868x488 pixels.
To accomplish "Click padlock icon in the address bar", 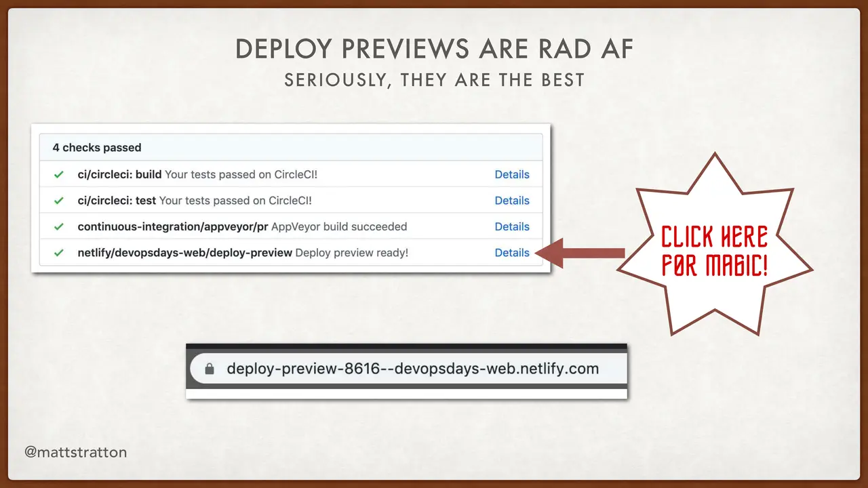I will point(210,369).
